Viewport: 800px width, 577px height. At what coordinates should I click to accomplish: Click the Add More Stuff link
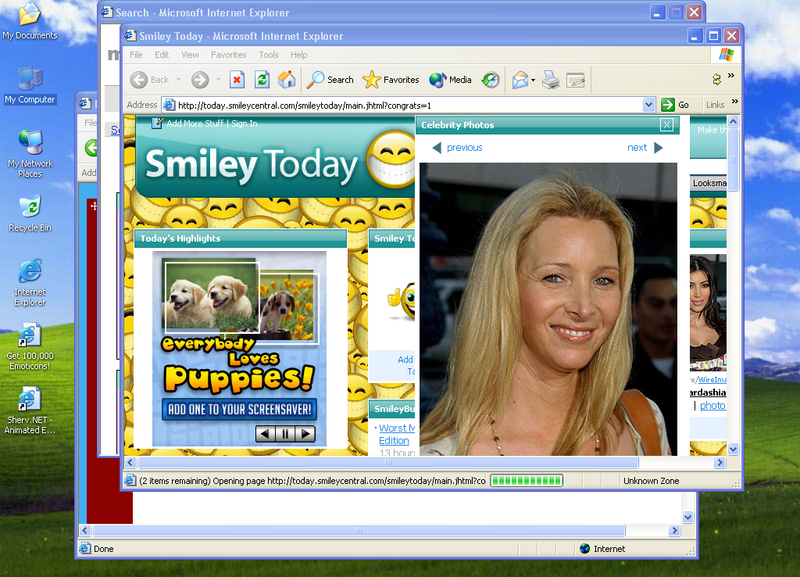click(195, 123)
